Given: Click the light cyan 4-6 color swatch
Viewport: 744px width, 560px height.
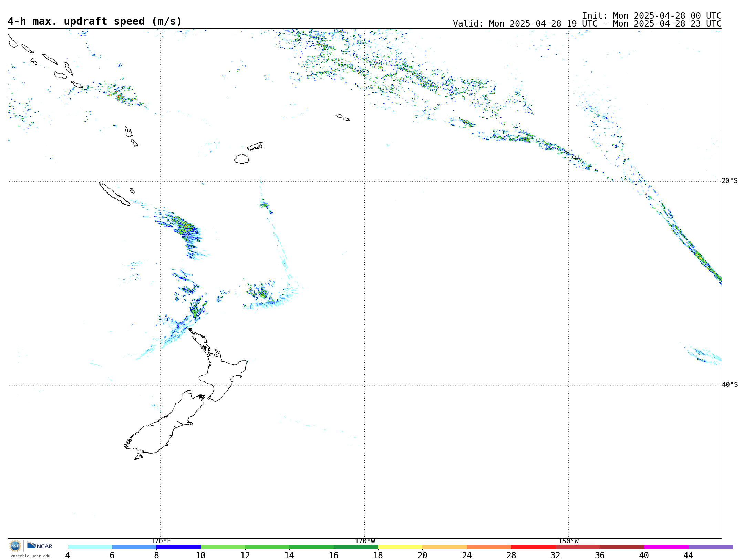Looking at the screenshot, I should point(90,547).
